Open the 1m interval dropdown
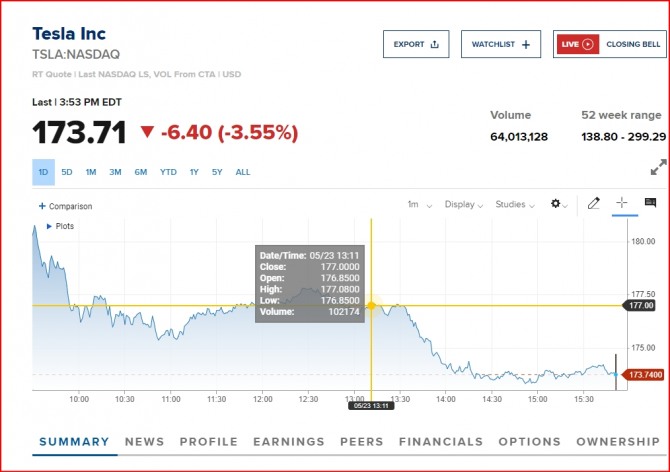Screen dimensions: 670x472 pyautogui.click(x=419, y=204)
